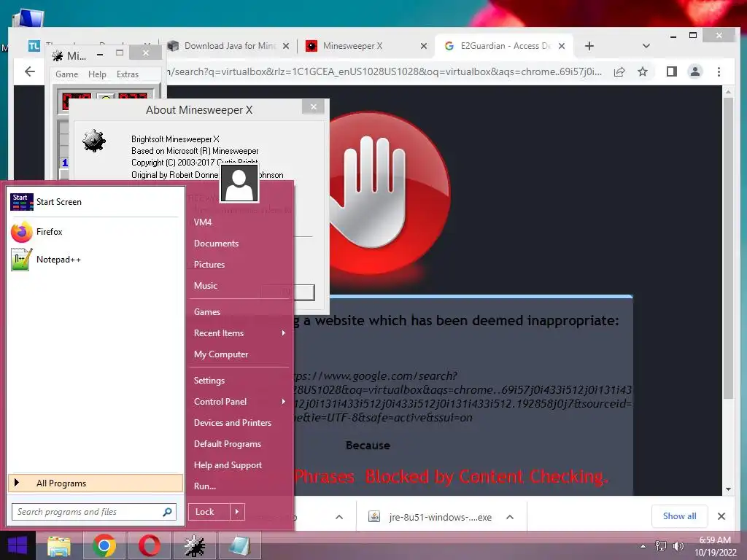Open the Extras menu in Minesweeper
Screen dimensions: 747x560
pos(128,74)
